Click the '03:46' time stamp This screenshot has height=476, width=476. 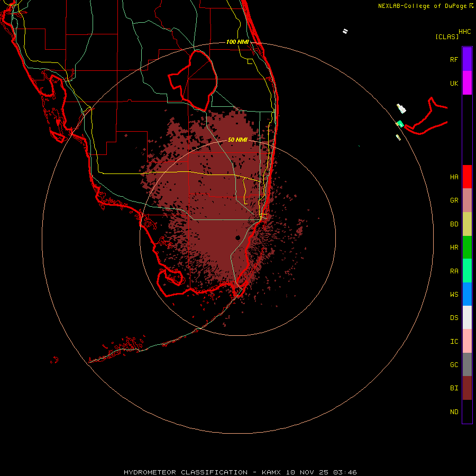click(345, 472)
